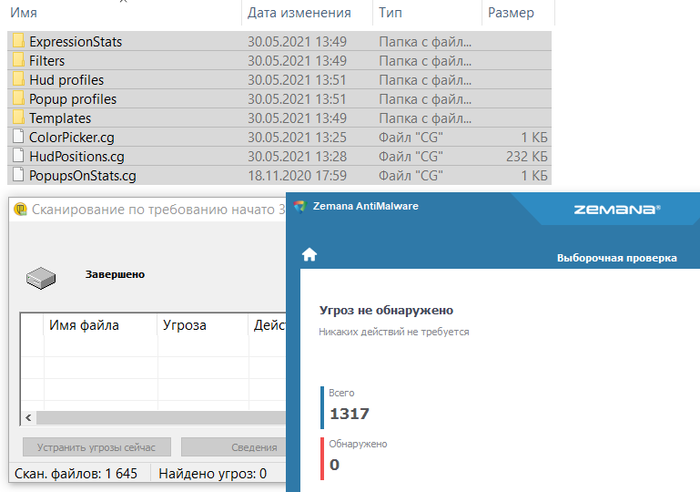Image resolution: width=700 pixels, height=492 pixels.
Task: Click the Templates folder icon
Action: click(x=19, y=117)
